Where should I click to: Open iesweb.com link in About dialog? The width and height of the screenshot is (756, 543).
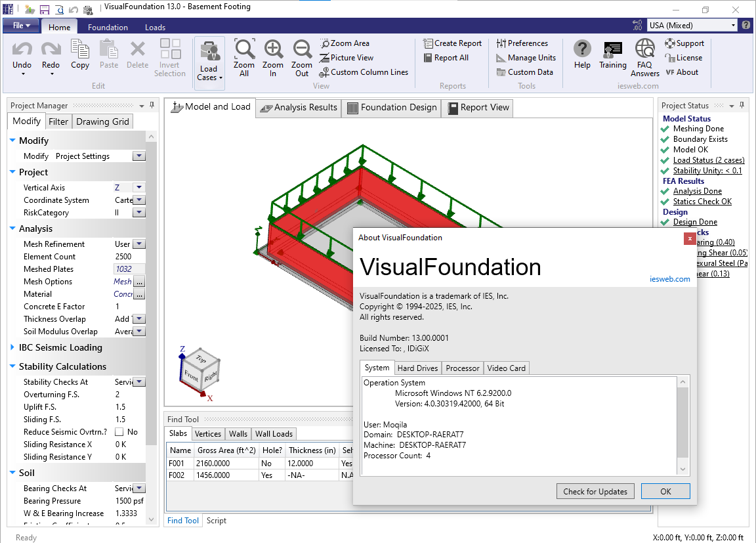(669, 279)
